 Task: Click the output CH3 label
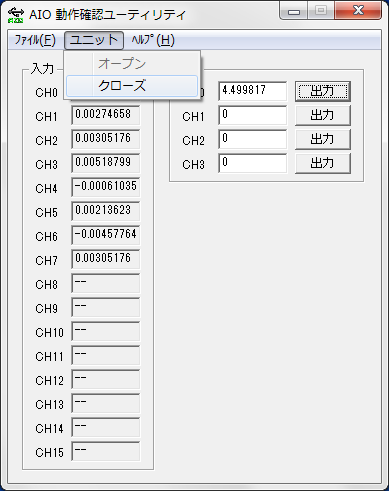[x=193, y=165]
